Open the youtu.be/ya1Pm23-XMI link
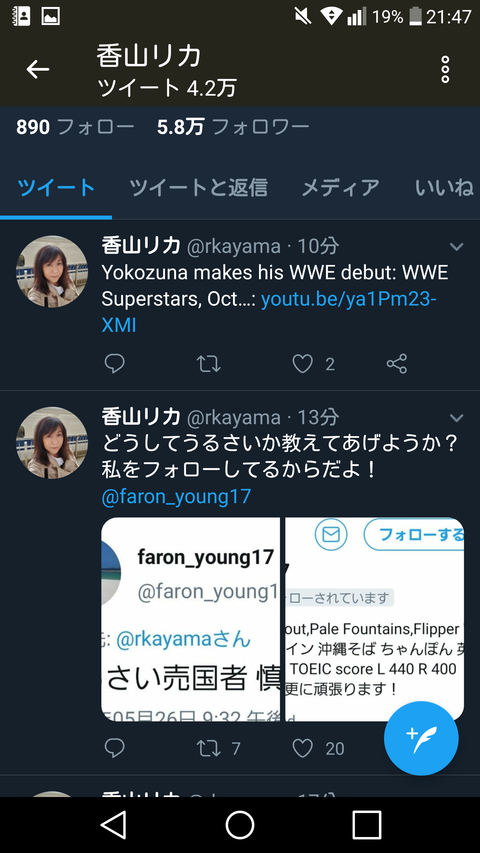This screenshot has height=853, width=480. click(x=269, y=313)
